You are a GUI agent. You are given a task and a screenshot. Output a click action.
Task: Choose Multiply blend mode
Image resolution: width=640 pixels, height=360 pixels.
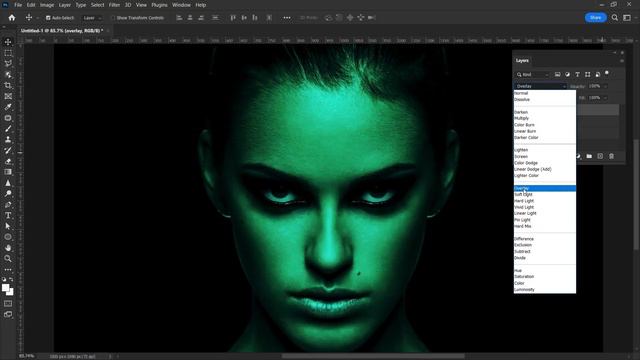[544, 118]
